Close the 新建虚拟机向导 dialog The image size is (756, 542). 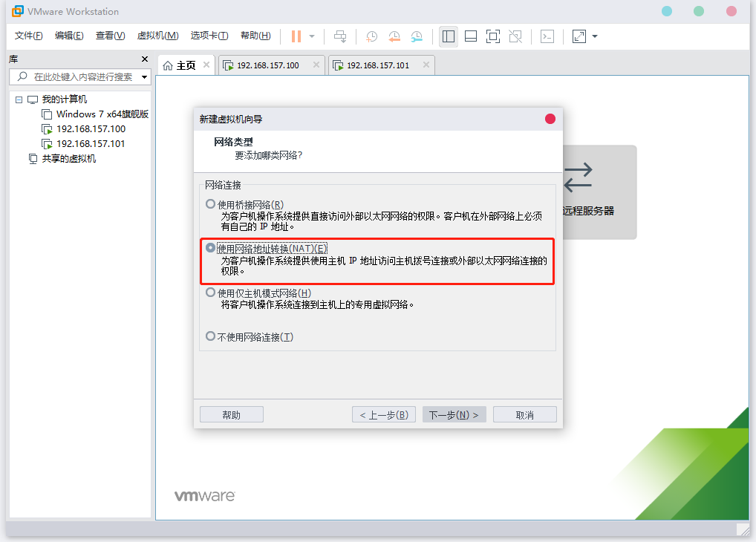tap(550, 119)
